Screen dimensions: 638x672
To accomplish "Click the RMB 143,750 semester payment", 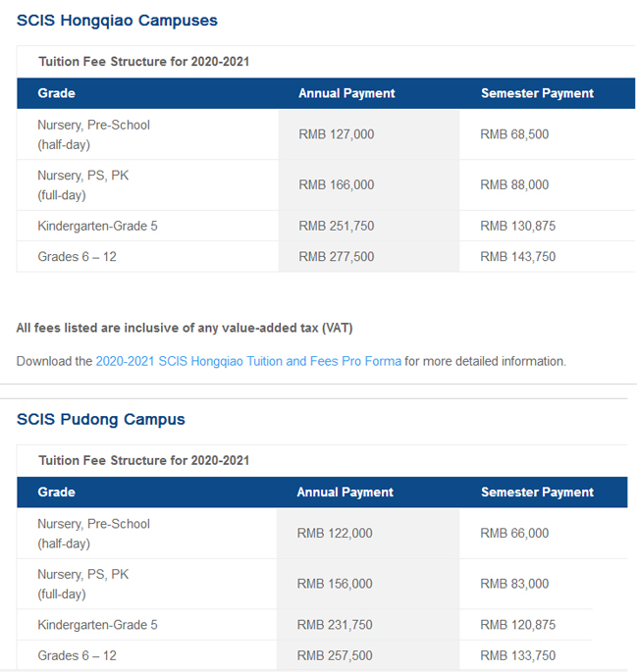I will pyautogui.click(x=517, y=256).
